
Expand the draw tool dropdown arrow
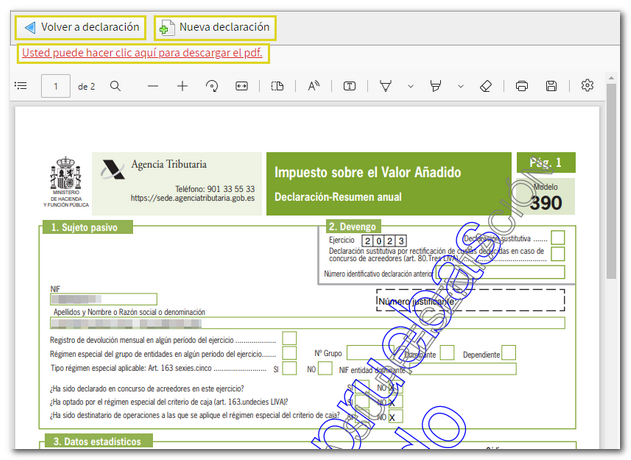(x=408, y=86)
